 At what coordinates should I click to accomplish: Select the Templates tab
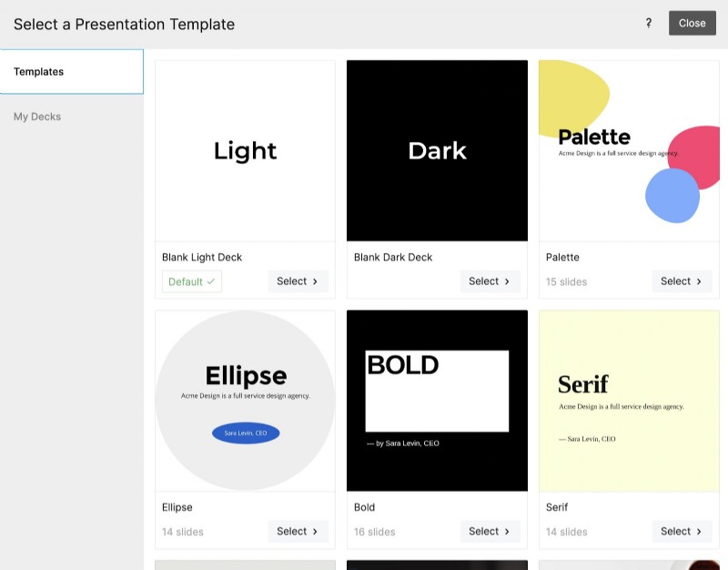[39, 71]
